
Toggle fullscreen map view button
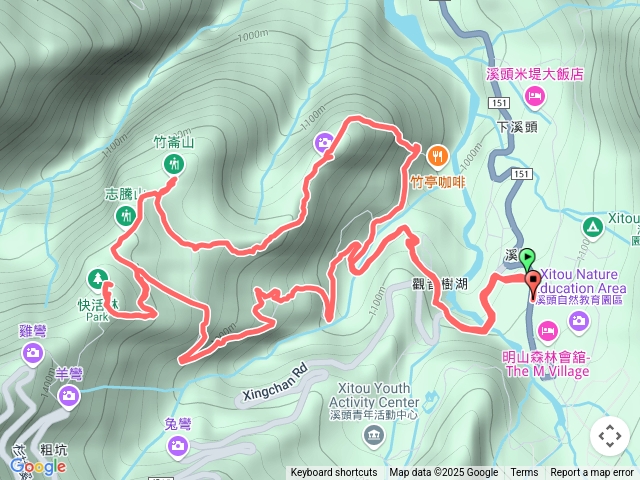coord(610,436)
